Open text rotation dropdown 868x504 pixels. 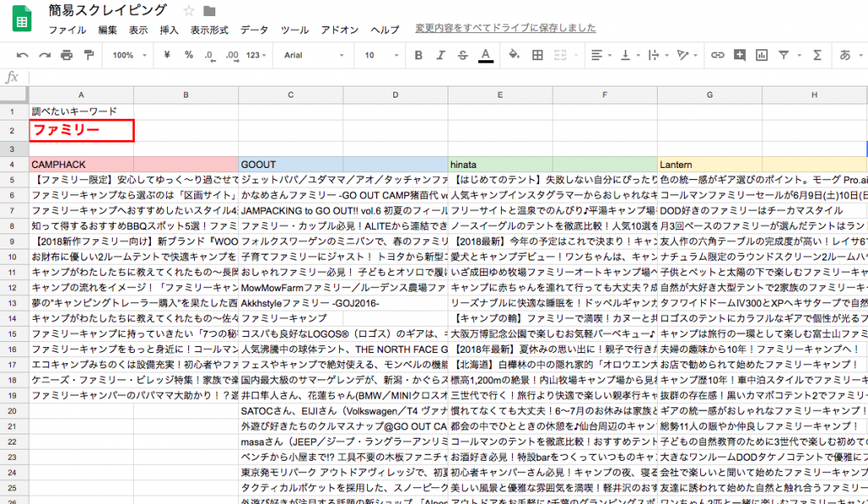[x=687, y=55]
